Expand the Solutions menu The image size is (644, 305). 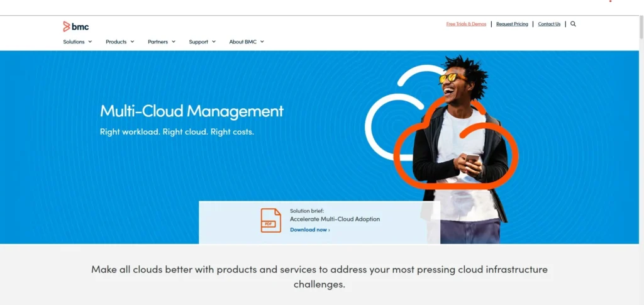point(77,42)
